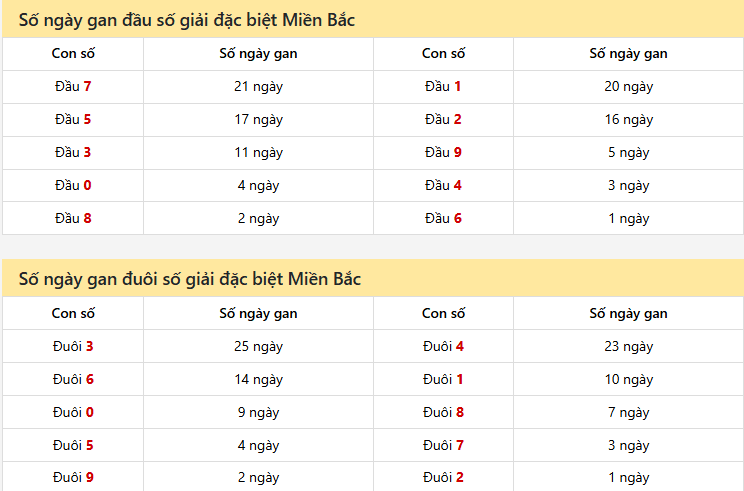Select the 'Đầu 9' cell
The height and width of the screenshot is (491, 744).
tap(443, 153)
